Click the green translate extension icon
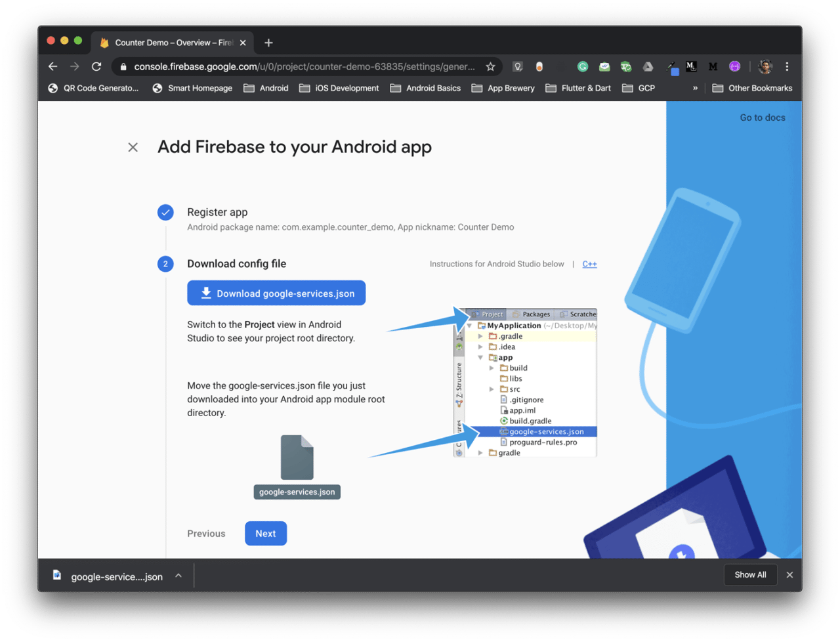 click(x=626, y=66)
